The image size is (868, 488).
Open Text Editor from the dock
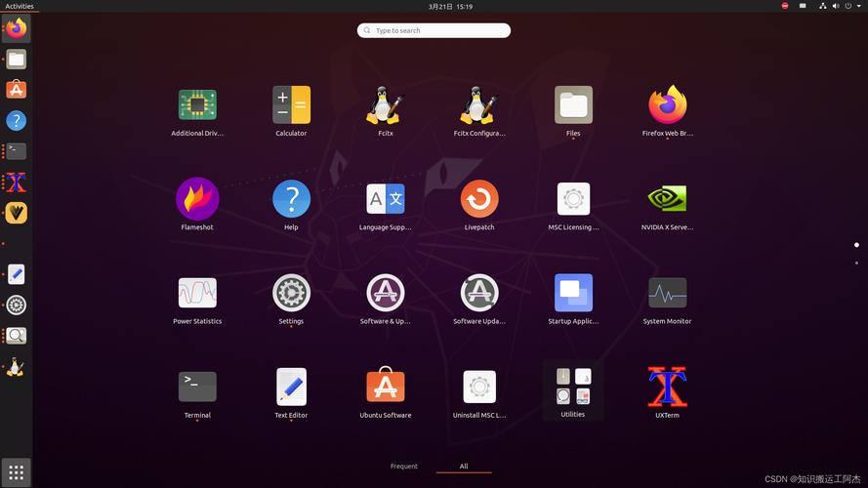16,274
